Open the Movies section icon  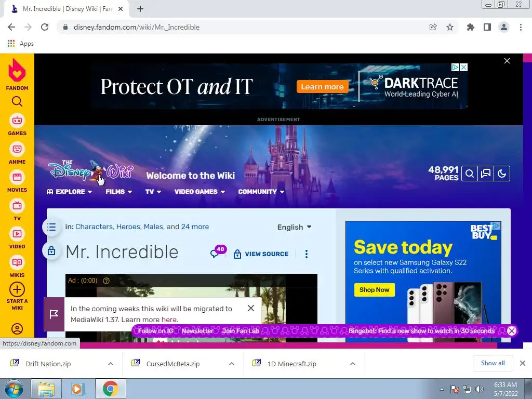point(17,178)
